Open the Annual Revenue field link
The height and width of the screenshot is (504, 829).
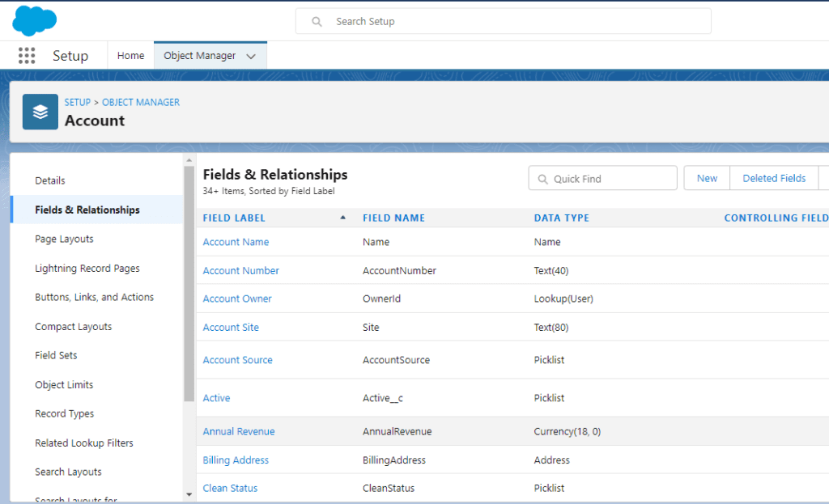(239, 432)
